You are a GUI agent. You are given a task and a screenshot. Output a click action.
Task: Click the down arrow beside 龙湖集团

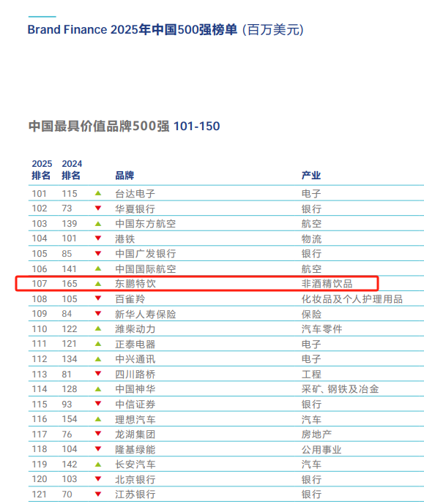coord(98,434)
